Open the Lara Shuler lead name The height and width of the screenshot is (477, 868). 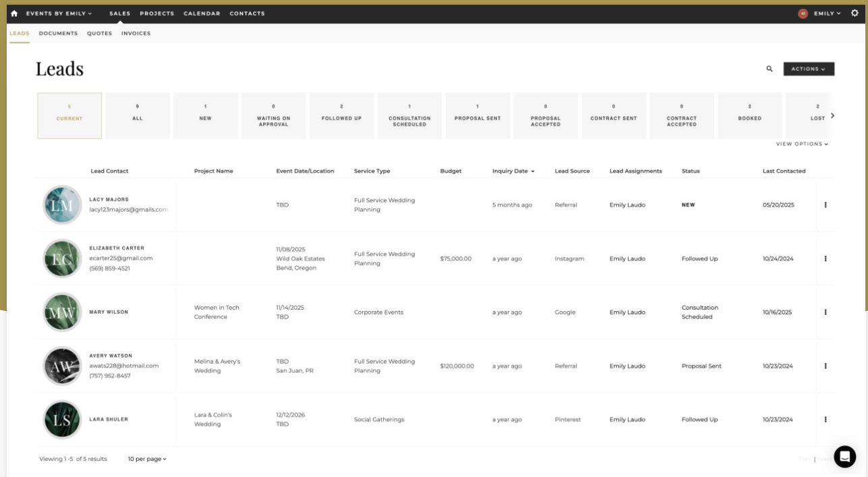click(109, 420)
